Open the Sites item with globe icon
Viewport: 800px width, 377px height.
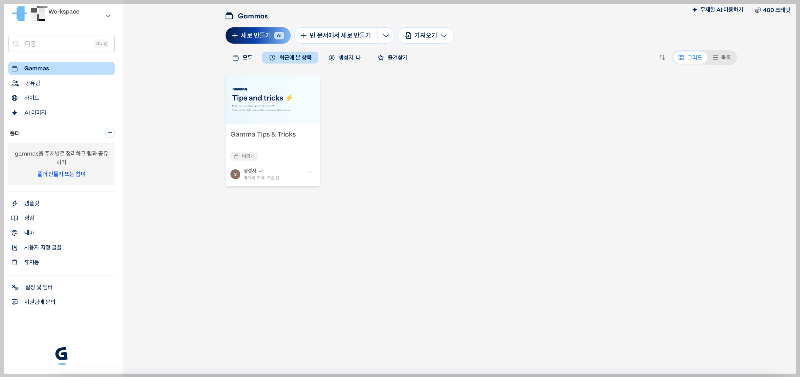pos(62,98)
